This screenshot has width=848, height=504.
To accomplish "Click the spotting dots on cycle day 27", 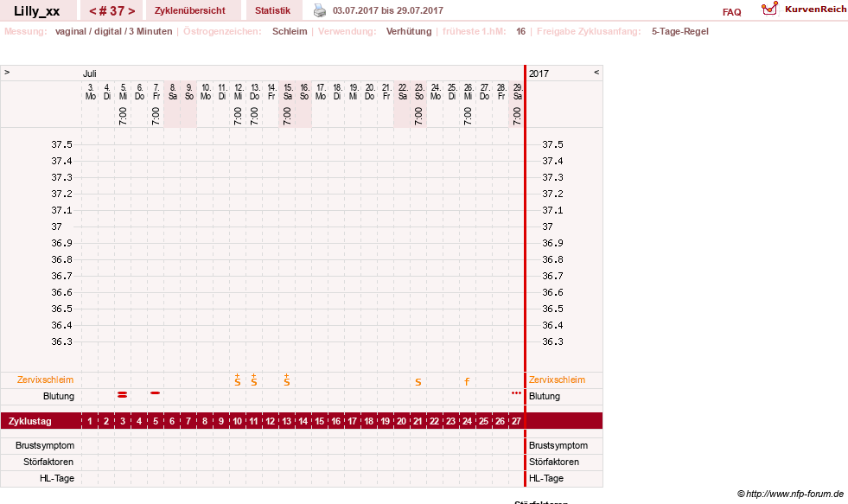I will 516,393.
